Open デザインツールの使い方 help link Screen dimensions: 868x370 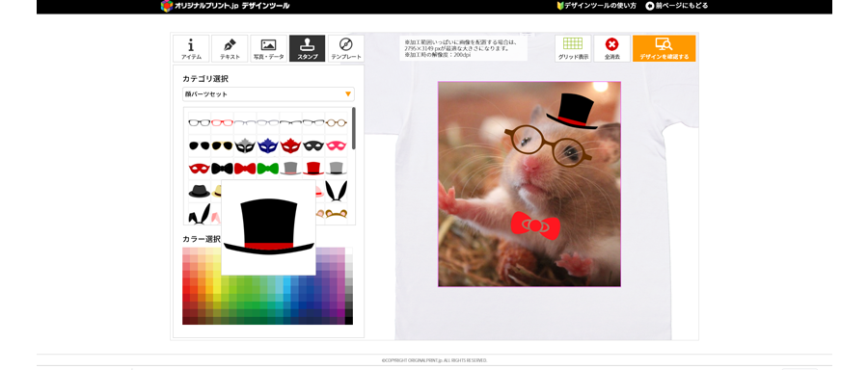pyautogui.click(x=596, y=6)
